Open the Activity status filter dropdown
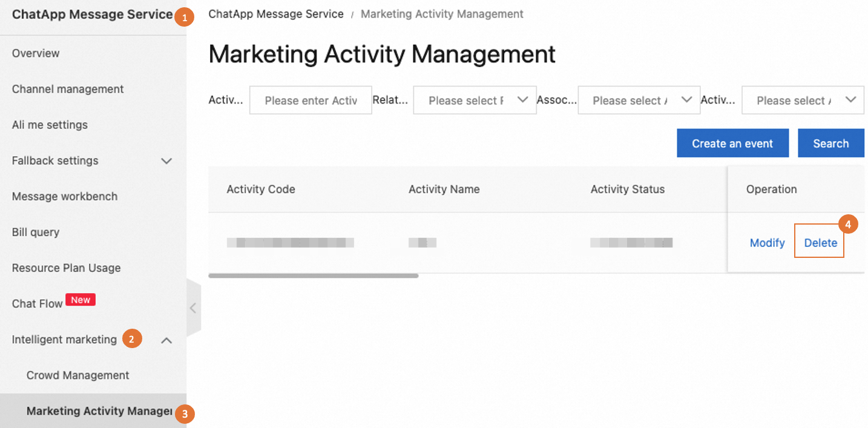This screenshot has height=428, width=868. [x=803, y=100]
